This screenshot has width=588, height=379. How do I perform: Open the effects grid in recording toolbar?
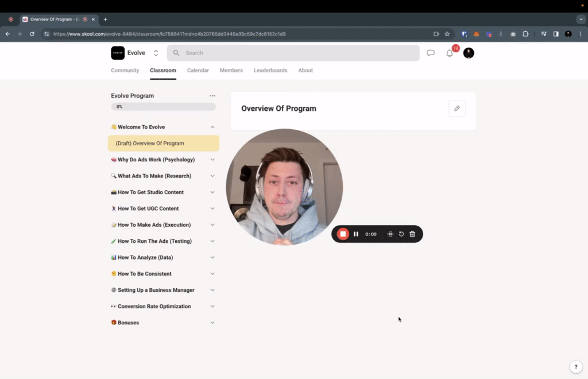389,234
